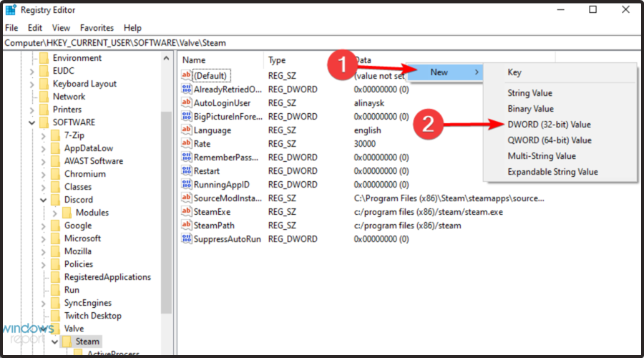Click the '30000' Rate data value
644x358 pixels.
tap(365, 143)
